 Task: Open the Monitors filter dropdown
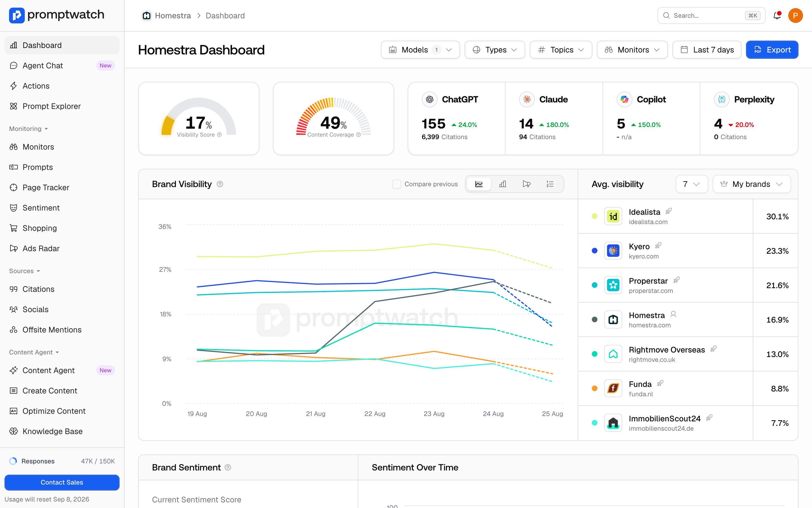pyautogui.click(x=632, y=50)
